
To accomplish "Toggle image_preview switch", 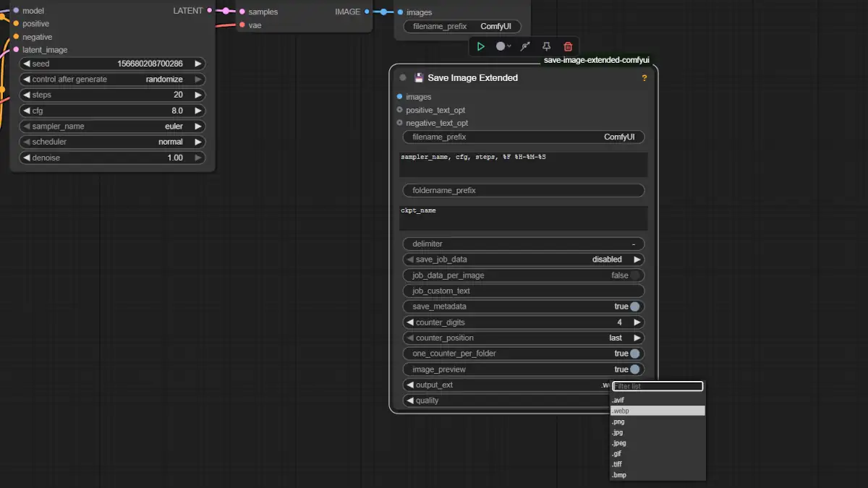I will click(635, 369).
